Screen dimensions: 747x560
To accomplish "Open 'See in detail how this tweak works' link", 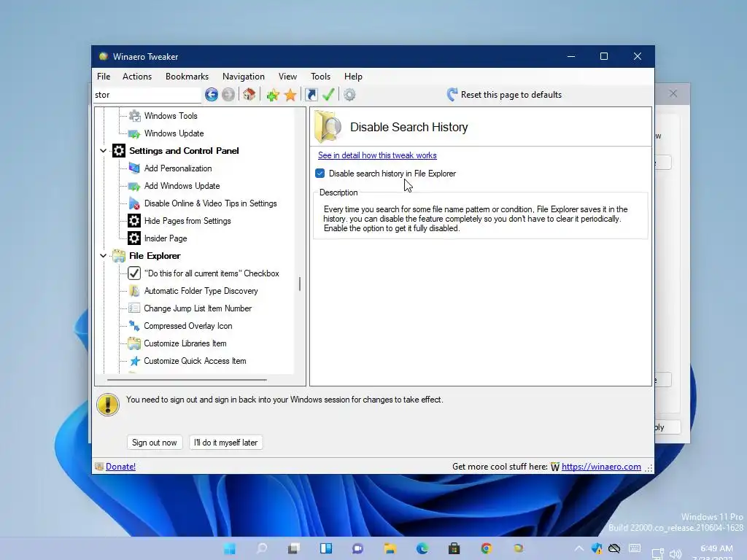I will (377, 155).
